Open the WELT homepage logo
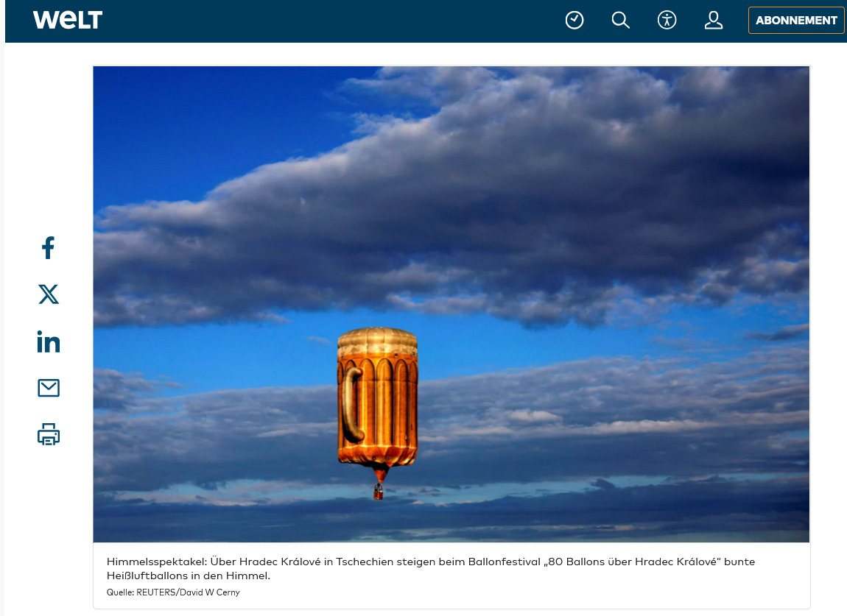This screenshot has width=847, height=616. (x=68, y=21)
